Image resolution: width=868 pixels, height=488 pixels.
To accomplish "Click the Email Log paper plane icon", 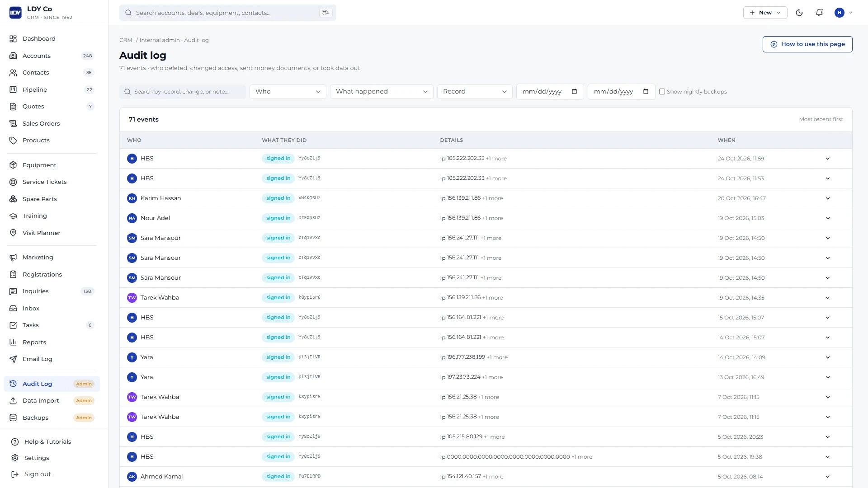I will pos(13,359).
